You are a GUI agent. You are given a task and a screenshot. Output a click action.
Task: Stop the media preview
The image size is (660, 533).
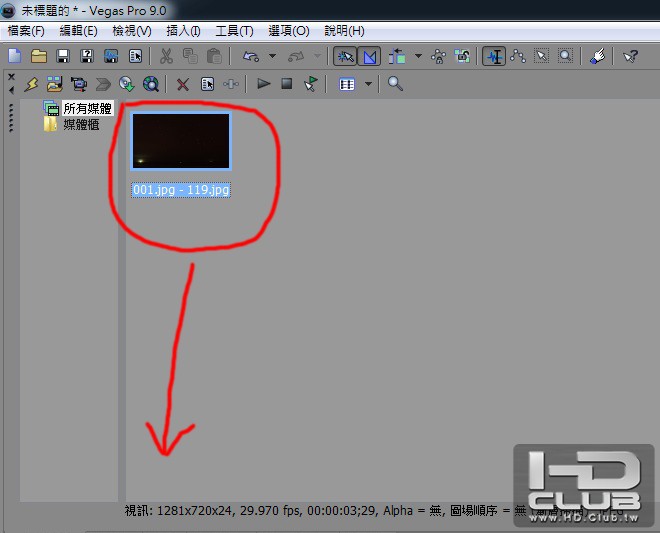click(287, 84)
